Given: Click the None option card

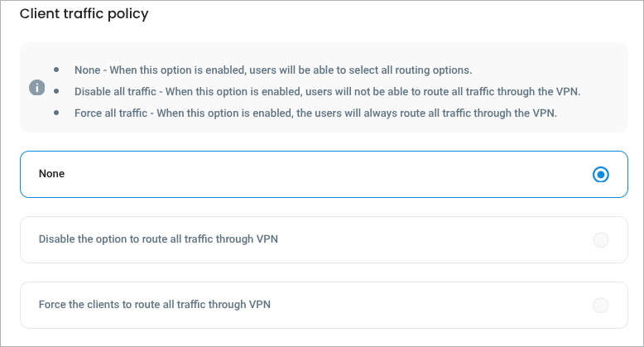Looking at the screenshot, I should [x=323, y=175].
